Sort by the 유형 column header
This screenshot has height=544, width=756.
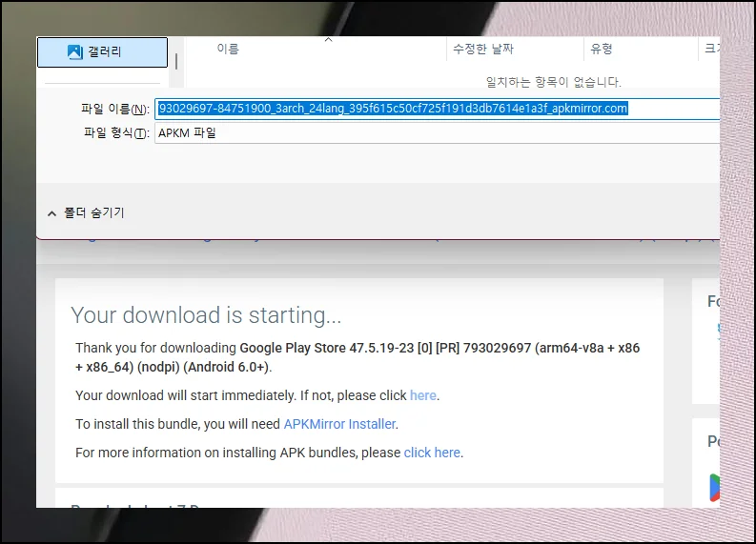602,49
